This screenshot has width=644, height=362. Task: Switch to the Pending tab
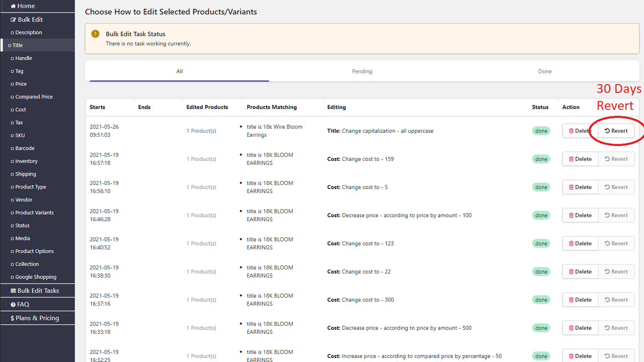coord(362,71)
